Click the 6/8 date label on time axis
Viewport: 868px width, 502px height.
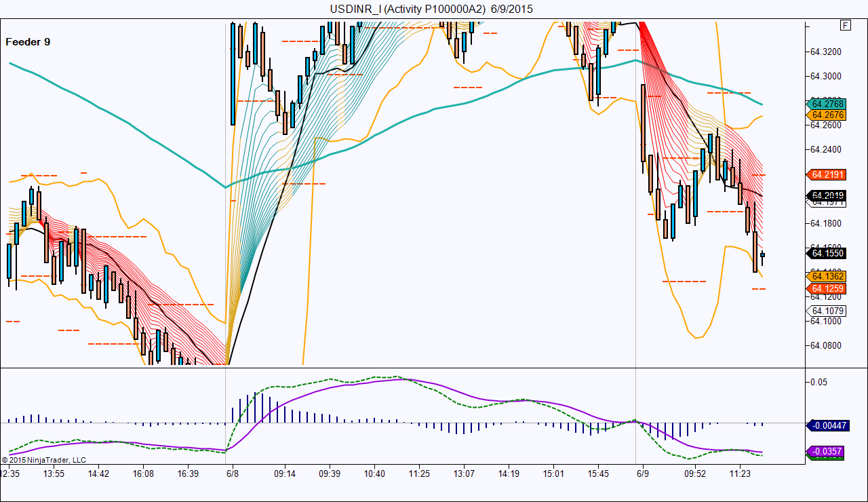coord(233,474)
